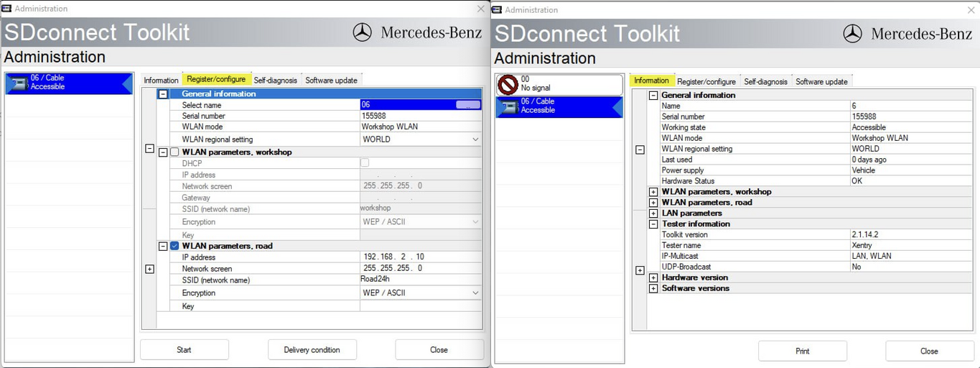Open Self-diagnosis tab in window with Start button
Screen dimensions: 980x368
(276, 80)
